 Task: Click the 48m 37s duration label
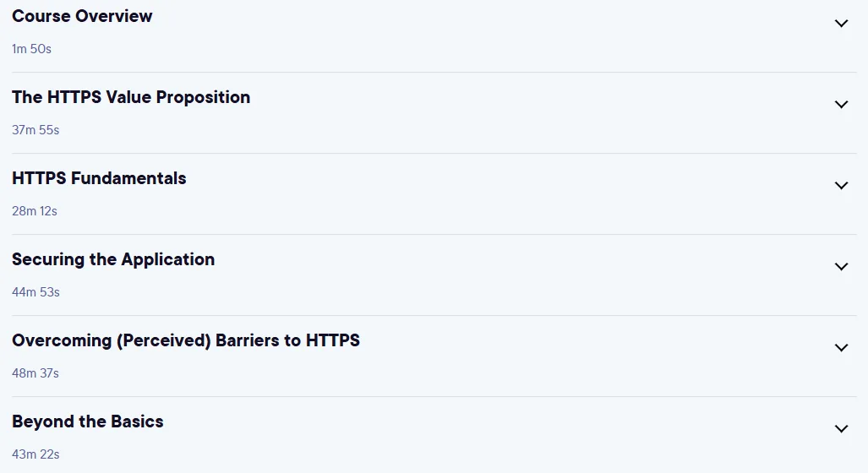tap(35, 373)
